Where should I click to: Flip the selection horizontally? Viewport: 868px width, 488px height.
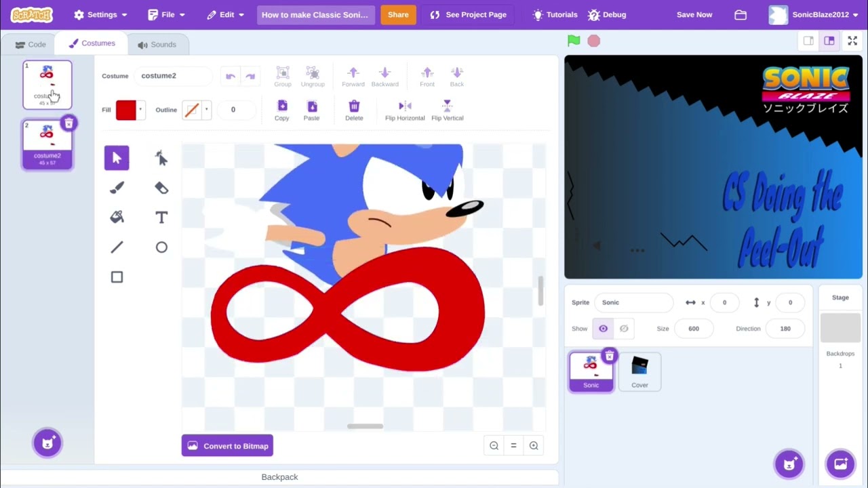[x=405, y=106]
